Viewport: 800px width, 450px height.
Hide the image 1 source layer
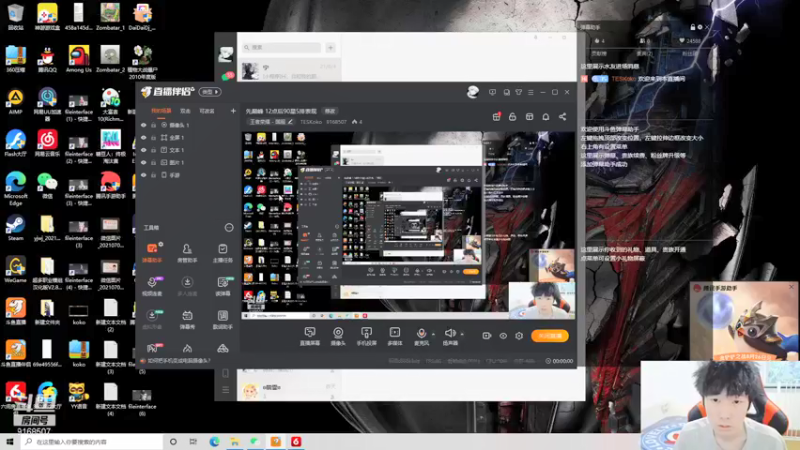pyautogui.click(x=143, y=162)
